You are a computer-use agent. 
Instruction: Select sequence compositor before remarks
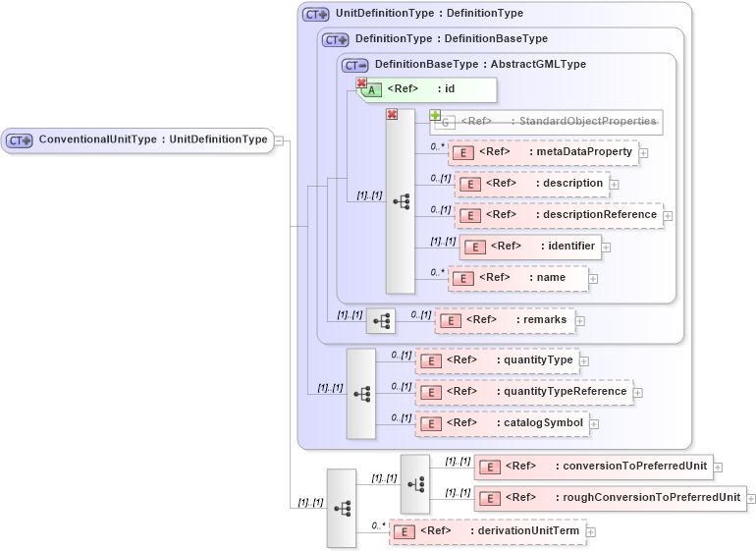381,321
